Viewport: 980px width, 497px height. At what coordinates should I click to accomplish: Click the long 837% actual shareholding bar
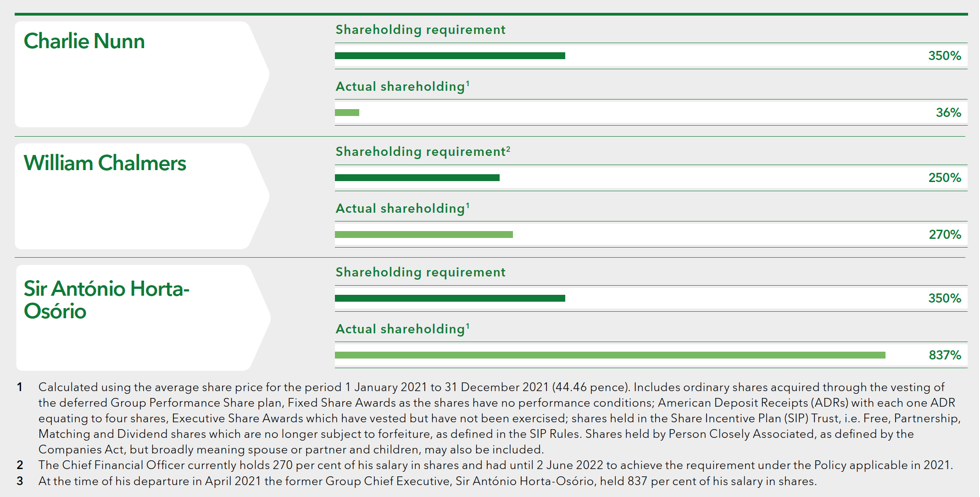pyautogui.click(x=610, y=355)
